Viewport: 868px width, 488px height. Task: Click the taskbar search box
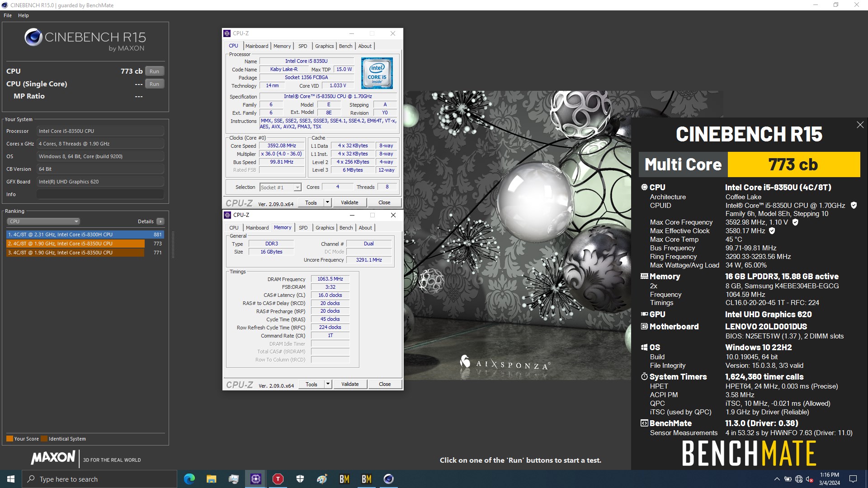[99, 479]
